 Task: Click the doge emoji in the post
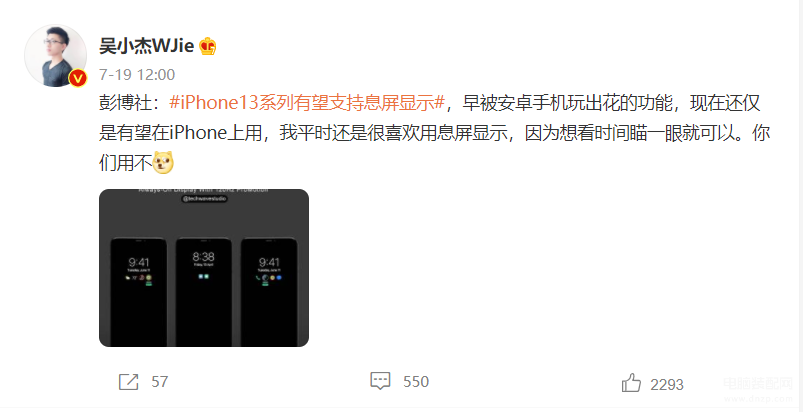(x=164, y=162)
